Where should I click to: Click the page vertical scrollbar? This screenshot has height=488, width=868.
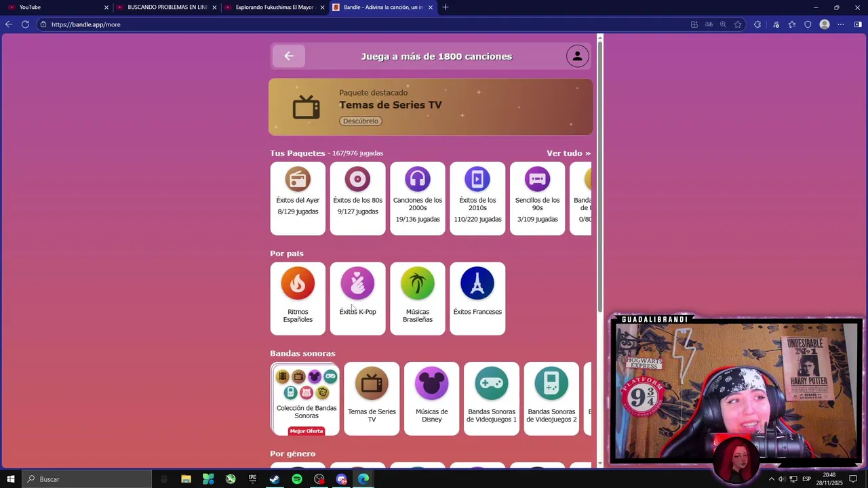coord(599,176)
